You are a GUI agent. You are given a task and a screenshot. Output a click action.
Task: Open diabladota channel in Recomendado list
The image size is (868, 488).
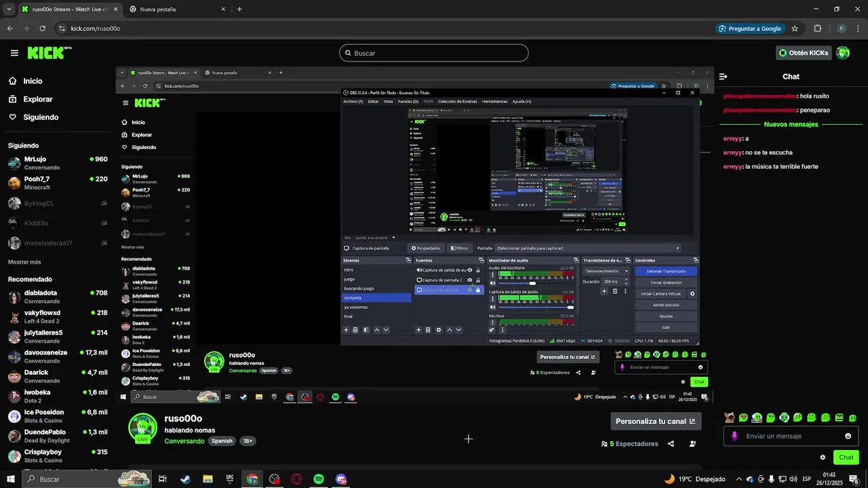click(x=58, y=297)
